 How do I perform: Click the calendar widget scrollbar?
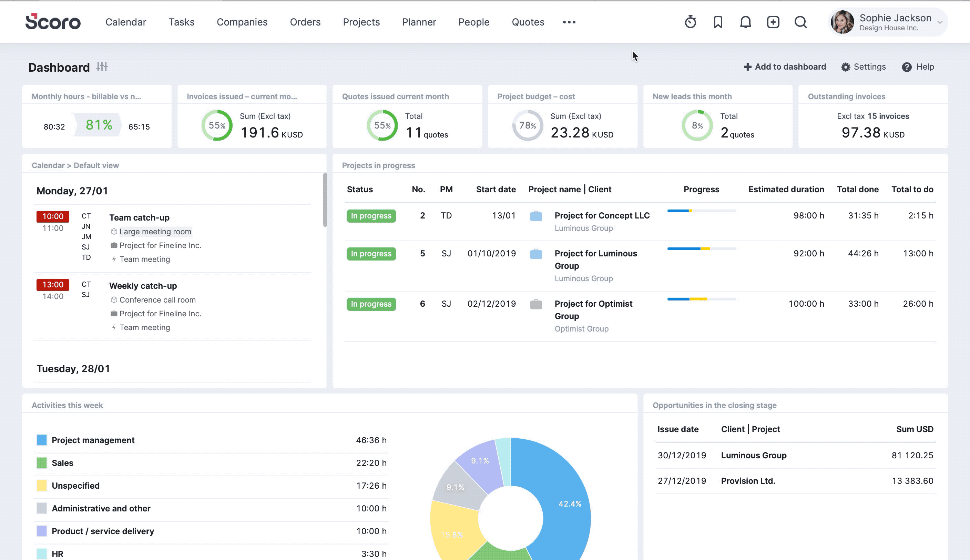click(325, 200)
